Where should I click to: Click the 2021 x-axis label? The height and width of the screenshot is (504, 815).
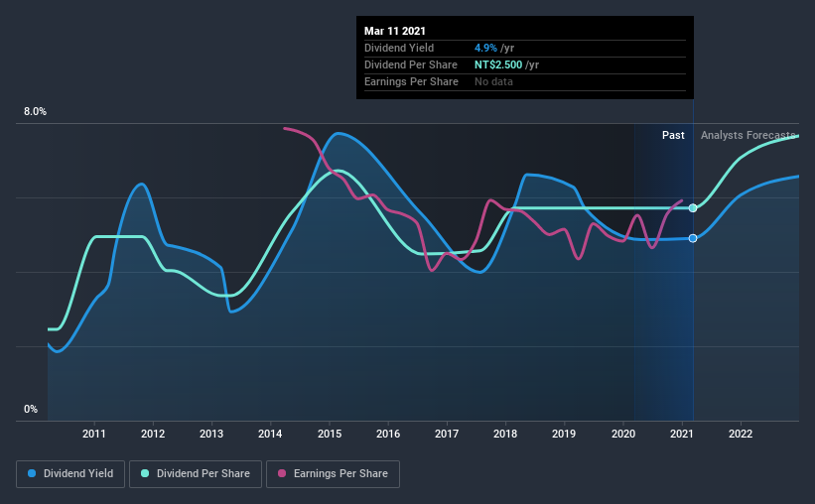point(681,434)
